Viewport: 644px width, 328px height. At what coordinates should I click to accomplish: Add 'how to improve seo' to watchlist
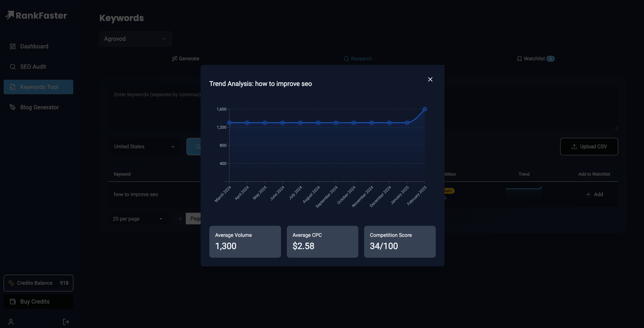594,194
